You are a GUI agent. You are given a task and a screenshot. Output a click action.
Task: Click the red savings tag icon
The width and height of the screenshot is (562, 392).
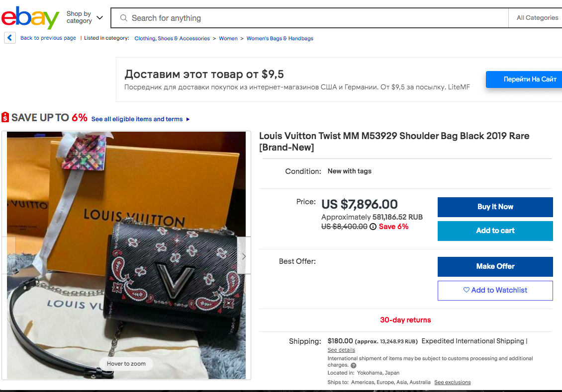coord(5,118)
